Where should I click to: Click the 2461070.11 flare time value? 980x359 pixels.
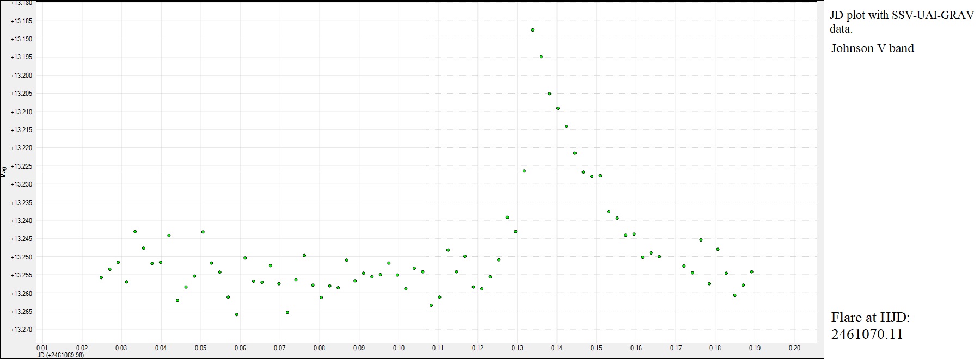(867, 334)
